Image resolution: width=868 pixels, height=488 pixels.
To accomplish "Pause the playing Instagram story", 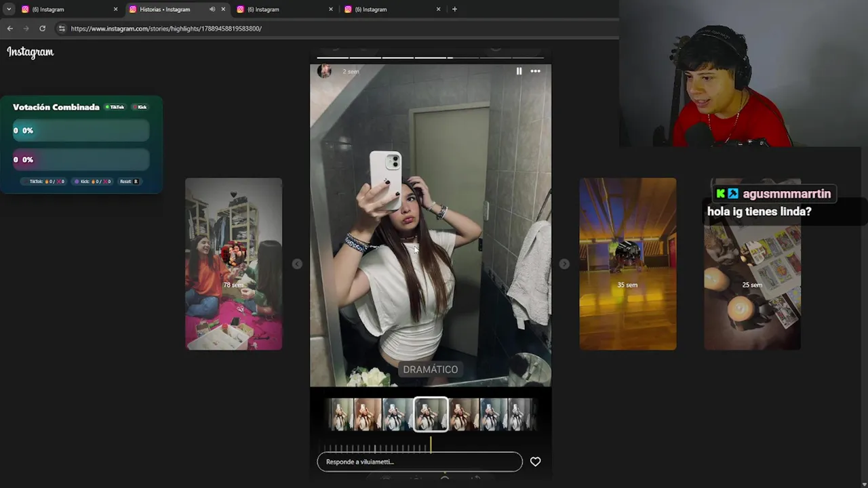I will 519,71.
